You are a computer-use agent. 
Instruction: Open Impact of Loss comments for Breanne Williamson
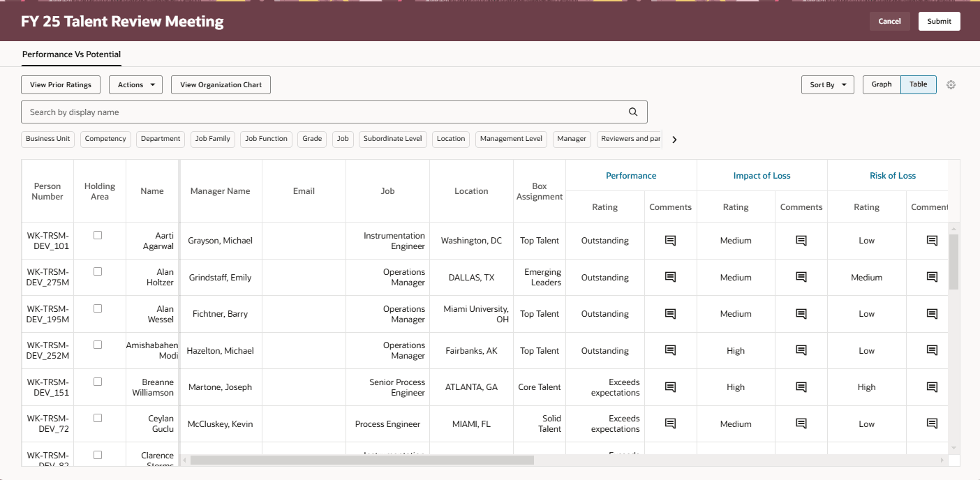pos(801,387)
